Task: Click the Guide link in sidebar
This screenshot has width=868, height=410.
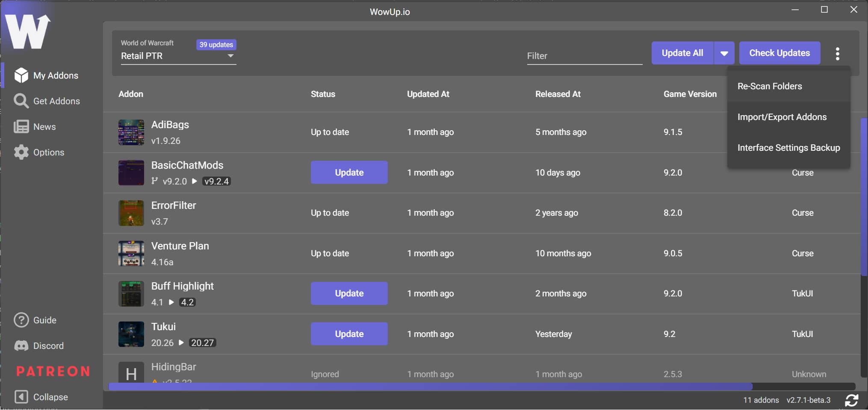Action: tap(44, 320)
